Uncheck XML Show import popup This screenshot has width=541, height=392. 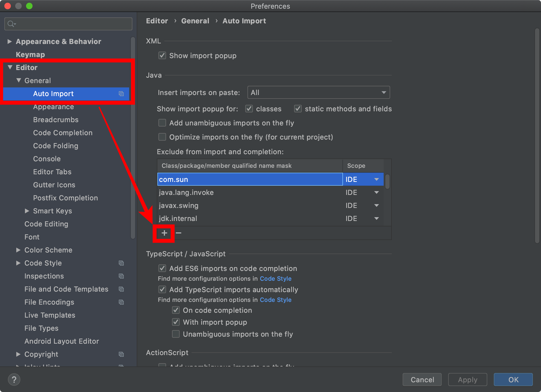point(162,56)
